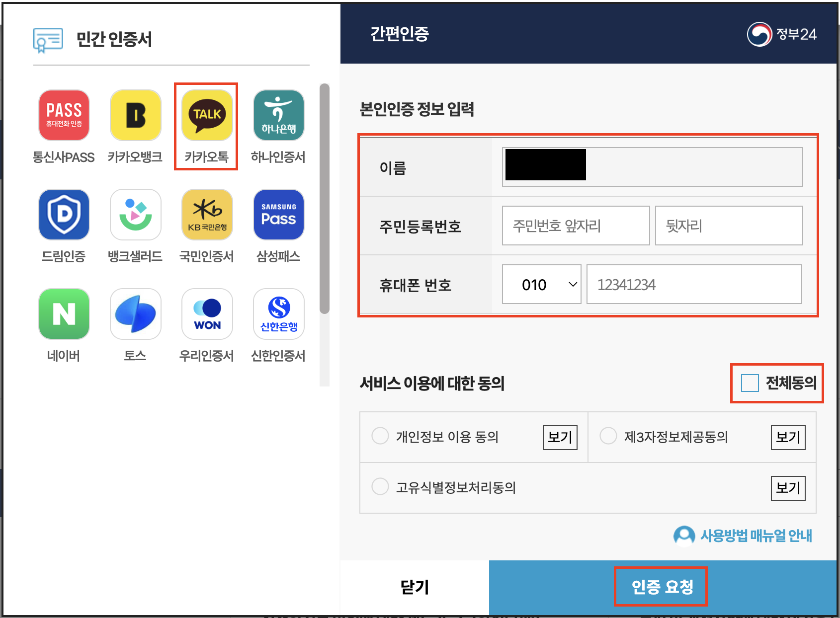The image size is (840, 618).
Task: Choose the 토스 blue certificate icon
Action: [136, 314]
